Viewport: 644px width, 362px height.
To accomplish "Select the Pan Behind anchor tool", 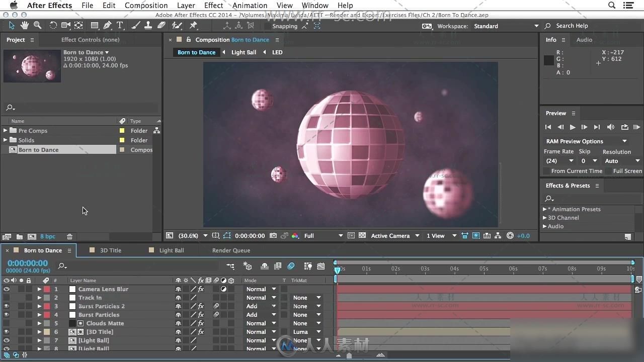I will [x=79, y=25].
